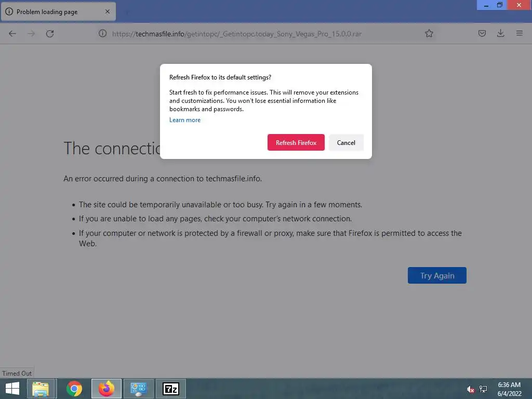Minimize the Firefox window

486,5
